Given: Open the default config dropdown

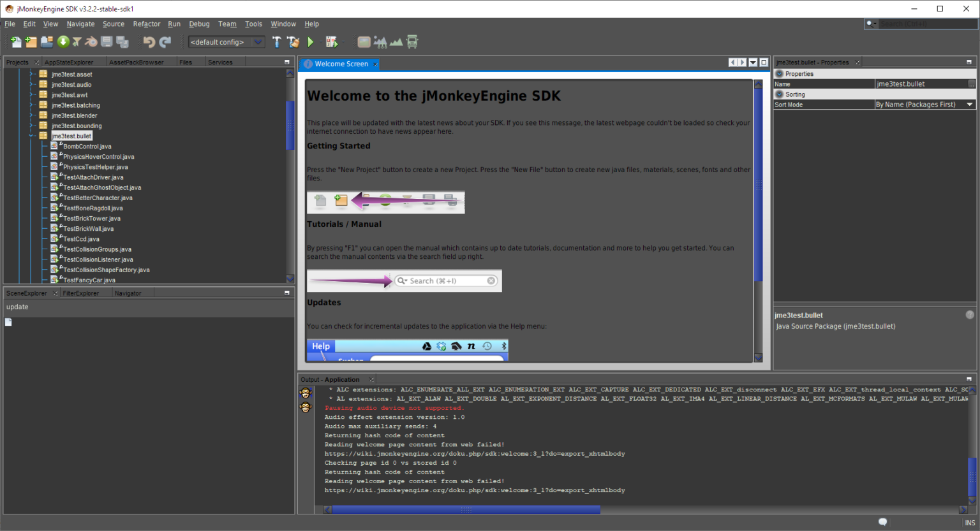Looking at the screenshot, I should [x=258, y=41].
